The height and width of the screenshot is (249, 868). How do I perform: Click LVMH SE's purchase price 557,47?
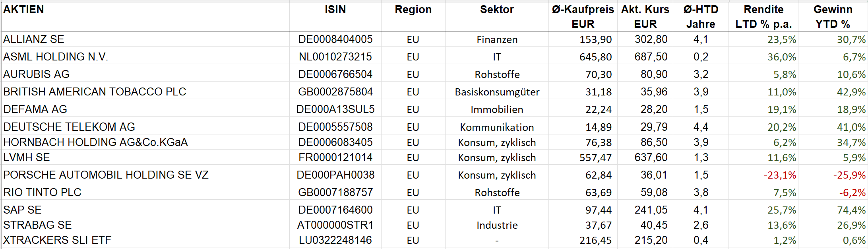pos(595,158)
